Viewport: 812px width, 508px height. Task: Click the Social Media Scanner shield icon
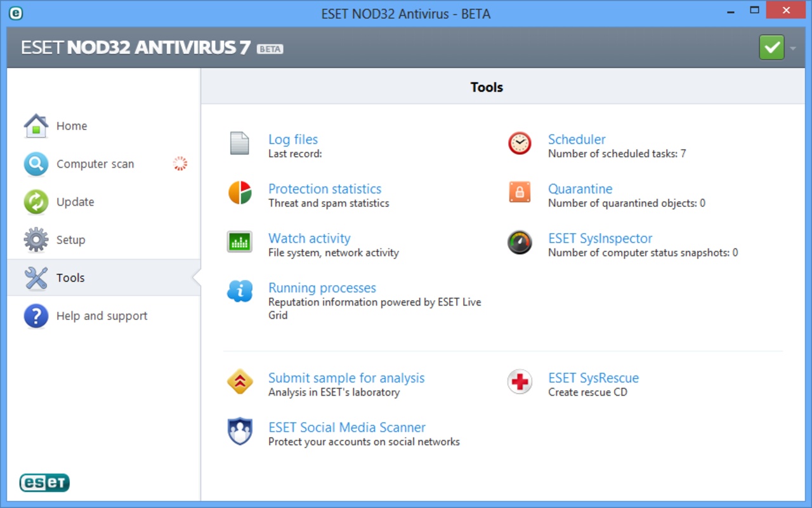[240, 431]
